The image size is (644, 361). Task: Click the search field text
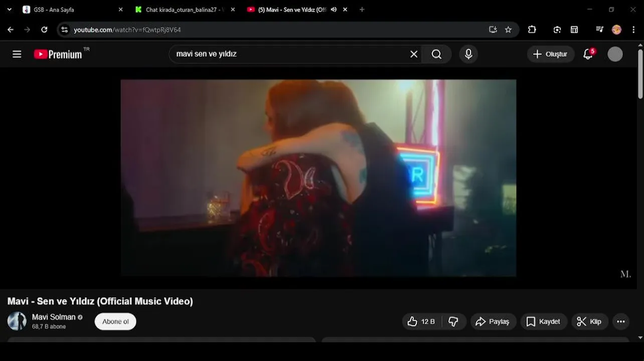click(x=207, y=54)
